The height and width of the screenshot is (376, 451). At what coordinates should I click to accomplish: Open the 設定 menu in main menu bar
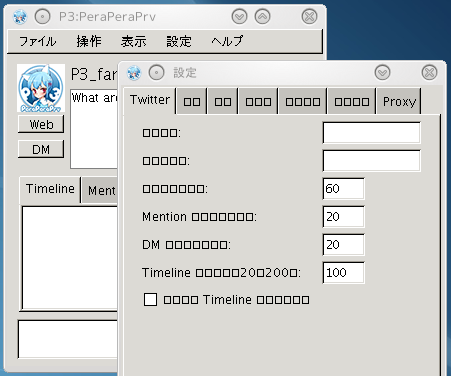coord(179,42)
